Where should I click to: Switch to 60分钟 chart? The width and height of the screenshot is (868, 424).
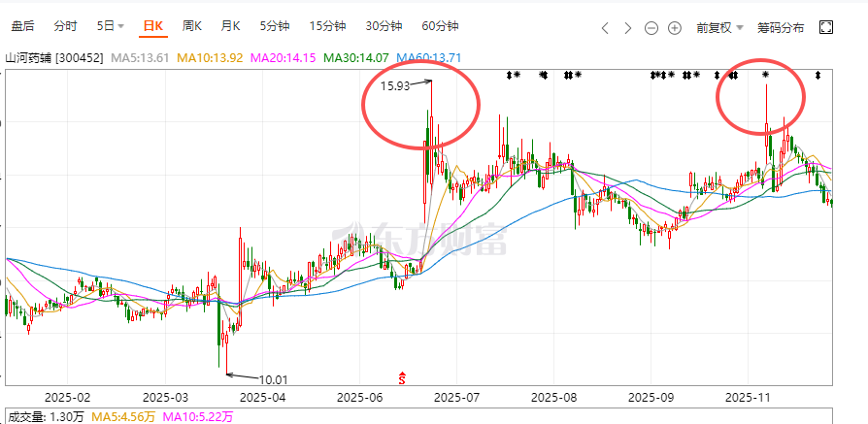pos(440,26)
